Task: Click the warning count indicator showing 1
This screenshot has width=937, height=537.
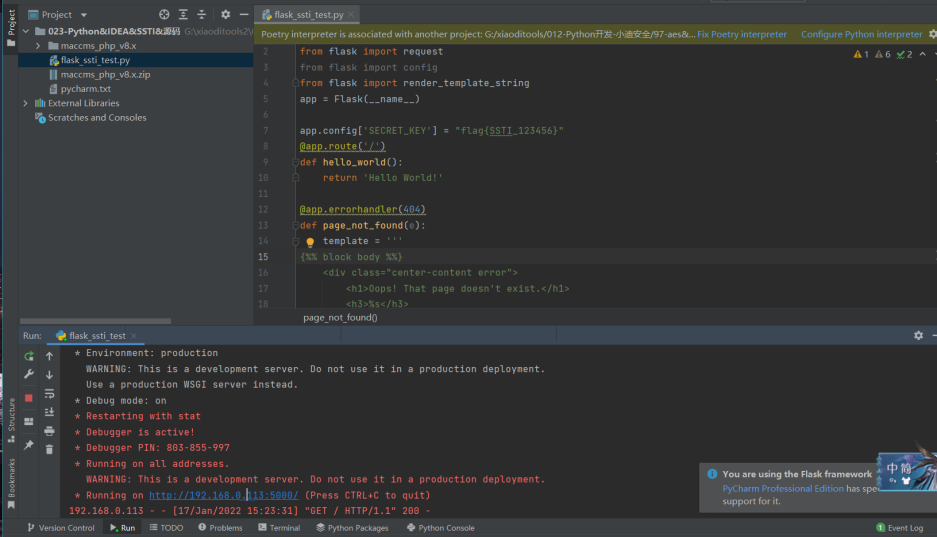Action: tap(861, 54)
